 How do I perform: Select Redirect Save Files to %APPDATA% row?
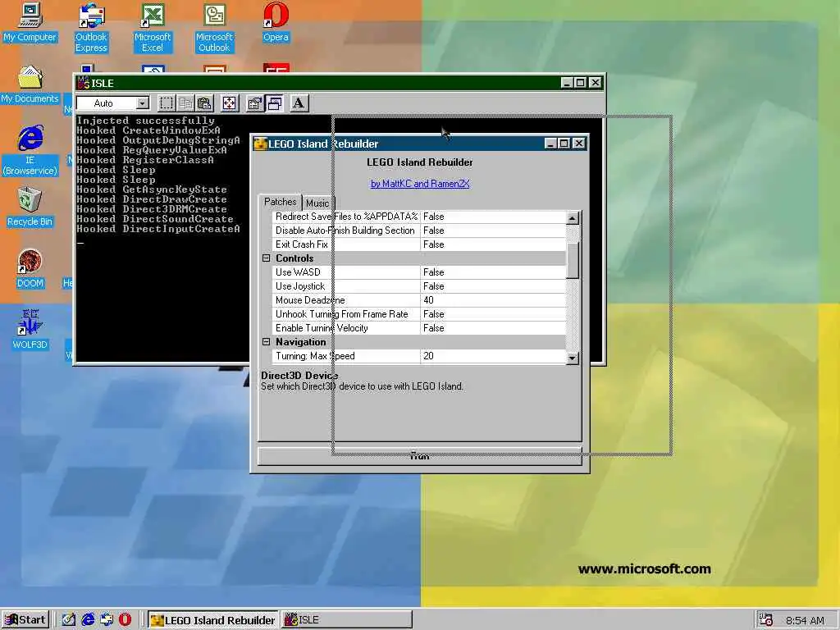pos(419,217)
